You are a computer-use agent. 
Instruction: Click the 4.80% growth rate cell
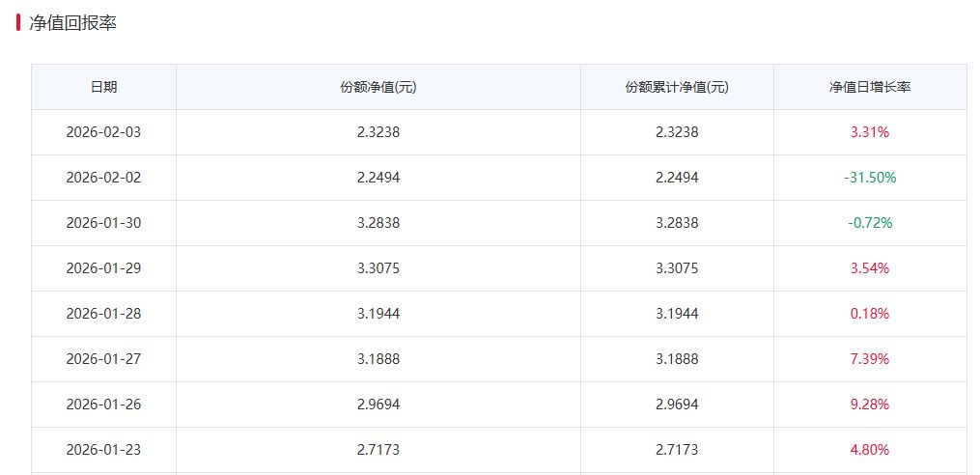pos(869,450)
